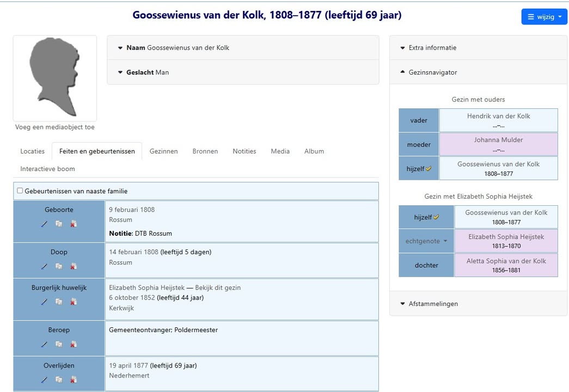The image size is (569, 392).
Task: Click the silhouette portrait placeholder
Action: (x=54, y=78)
